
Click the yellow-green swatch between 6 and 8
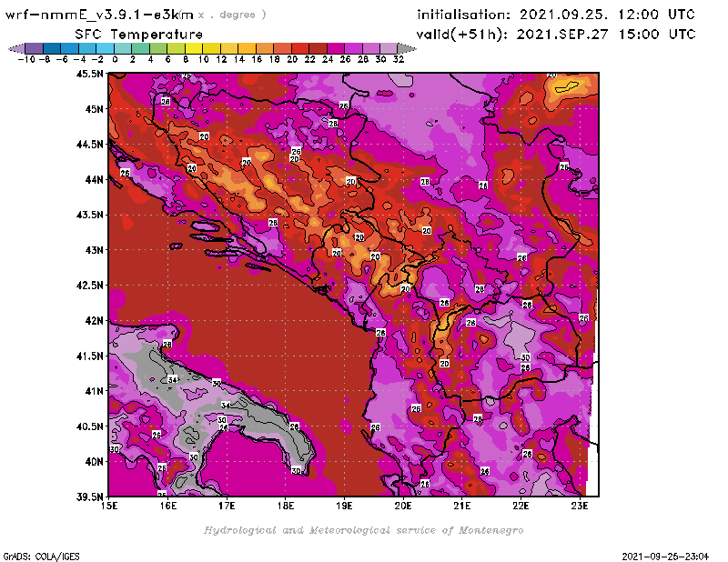point(176,49)
